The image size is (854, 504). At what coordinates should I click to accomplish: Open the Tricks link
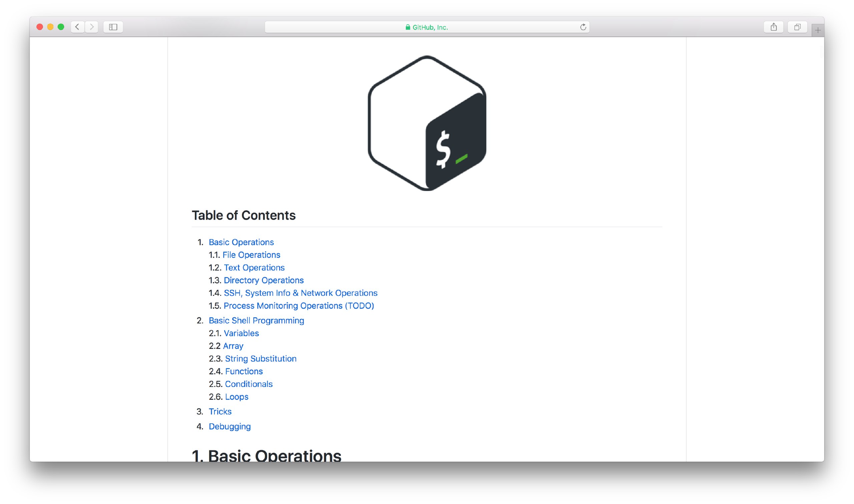coord(220,411)
